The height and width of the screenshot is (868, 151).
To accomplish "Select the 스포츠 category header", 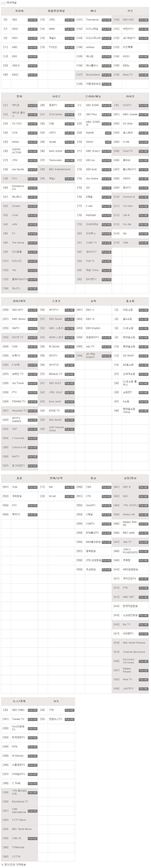I will pyautogui.click(x=57, y=301).
